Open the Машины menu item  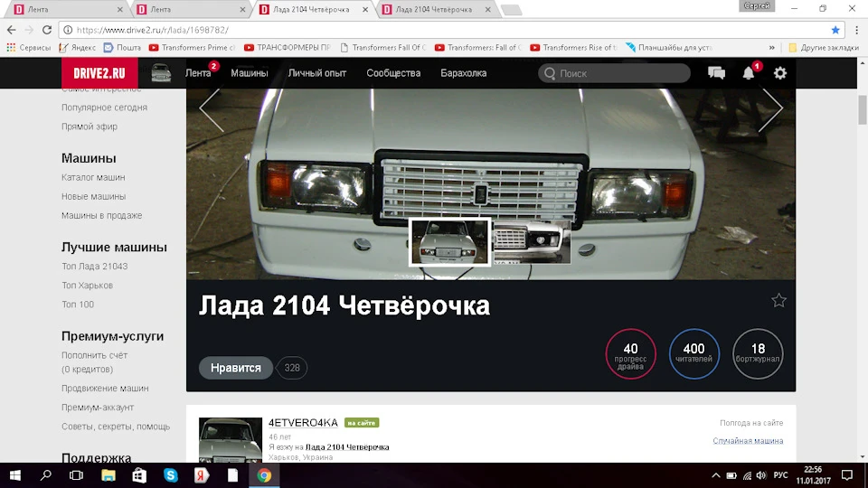pos(250,73)
